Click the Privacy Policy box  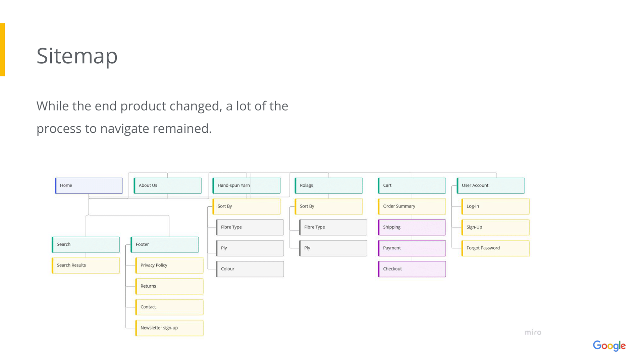[x=169, y=265]
